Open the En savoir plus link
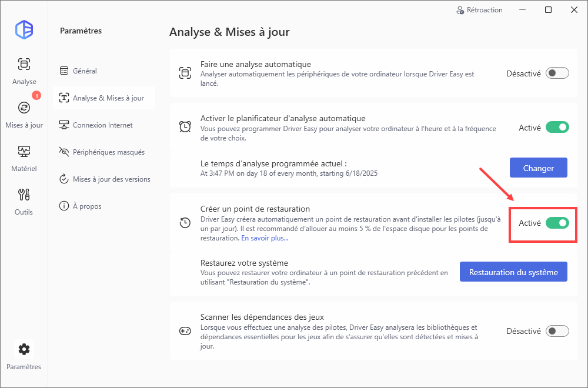The image size is (588, 388). coord(265,238)
